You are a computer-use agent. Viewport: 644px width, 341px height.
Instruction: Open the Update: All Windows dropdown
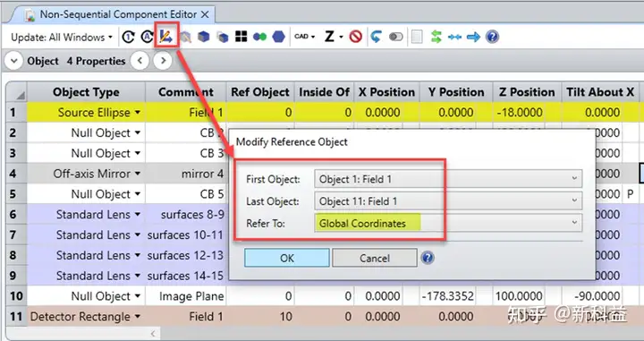click(x=61, y=38)
